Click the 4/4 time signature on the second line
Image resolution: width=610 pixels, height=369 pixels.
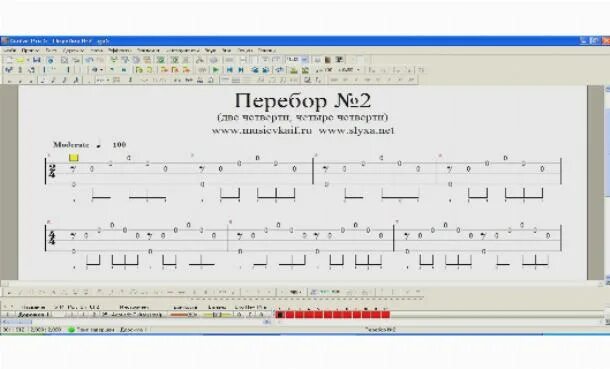click(x=52, y=238)
